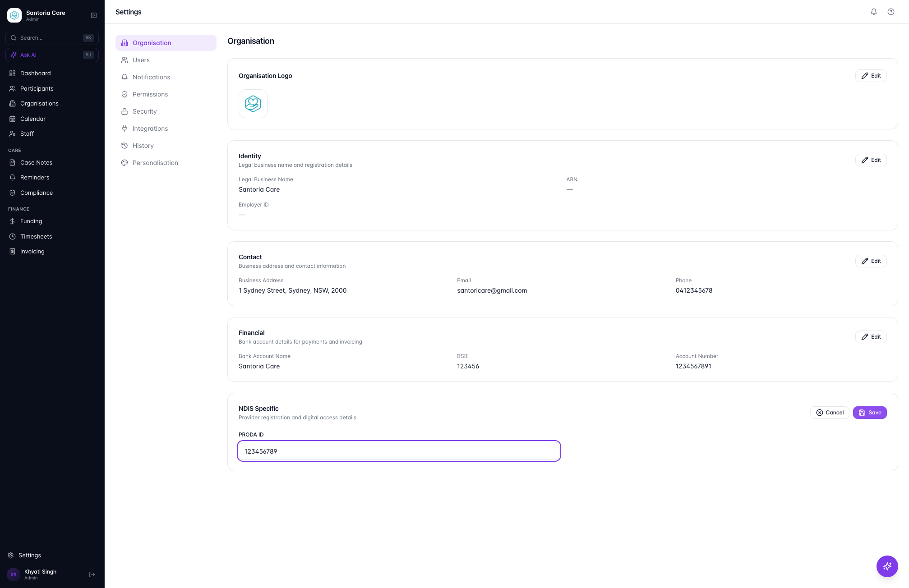Open the notifications bell in header
Viewport: 909px width, 588px height.
pyautogui.click(x=874, y=12)
